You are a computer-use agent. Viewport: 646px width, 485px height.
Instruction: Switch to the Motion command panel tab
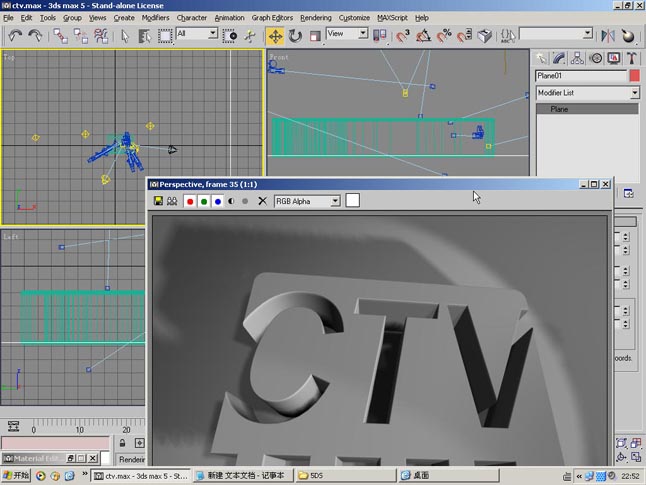point(596,59)
